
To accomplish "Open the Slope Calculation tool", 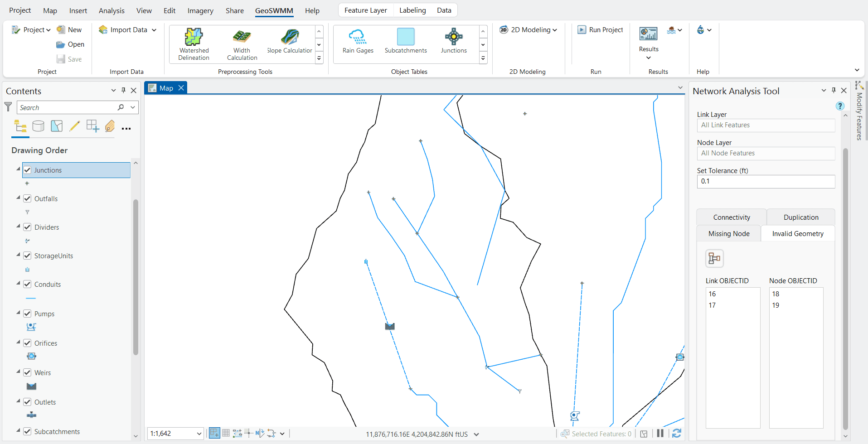I will tap(289, 44).
